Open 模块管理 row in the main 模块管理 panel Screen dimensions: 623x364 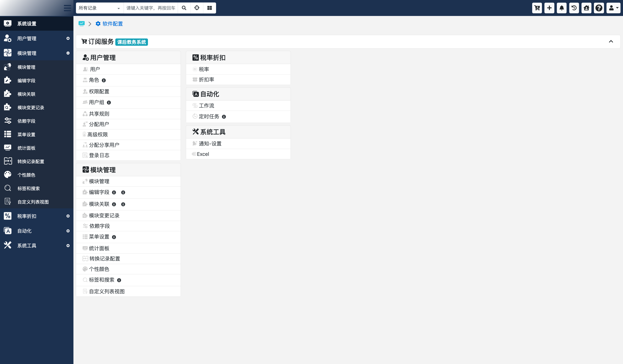click(x=128, y=181)
